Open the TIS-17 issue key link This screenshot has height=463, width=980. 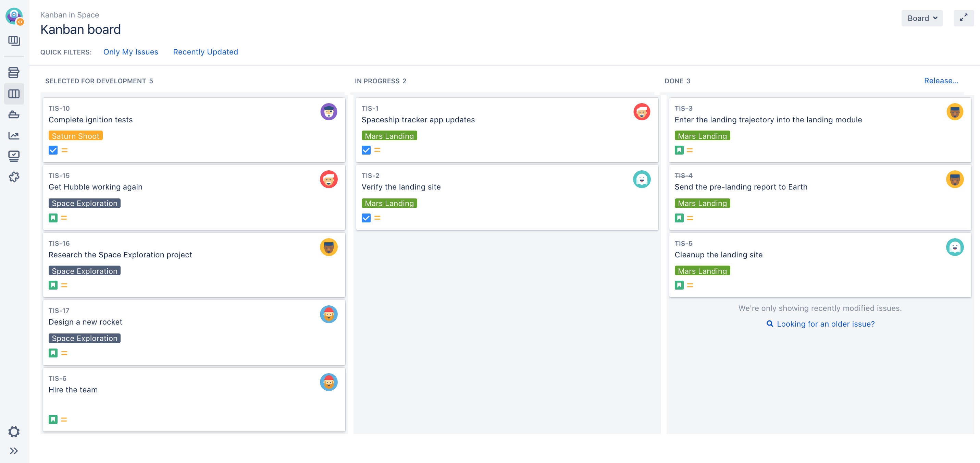pyautogui.click(x=59, y=310)
